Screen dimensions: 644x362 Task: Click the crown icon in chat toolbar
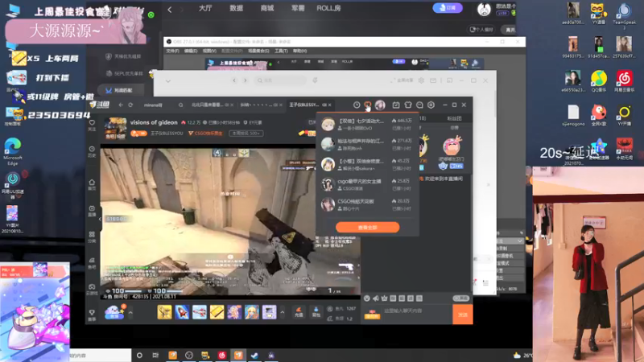tap(385, 298)
